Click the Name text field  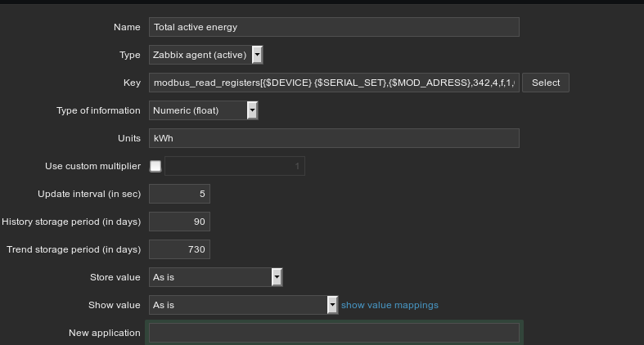tap(334, 27)
